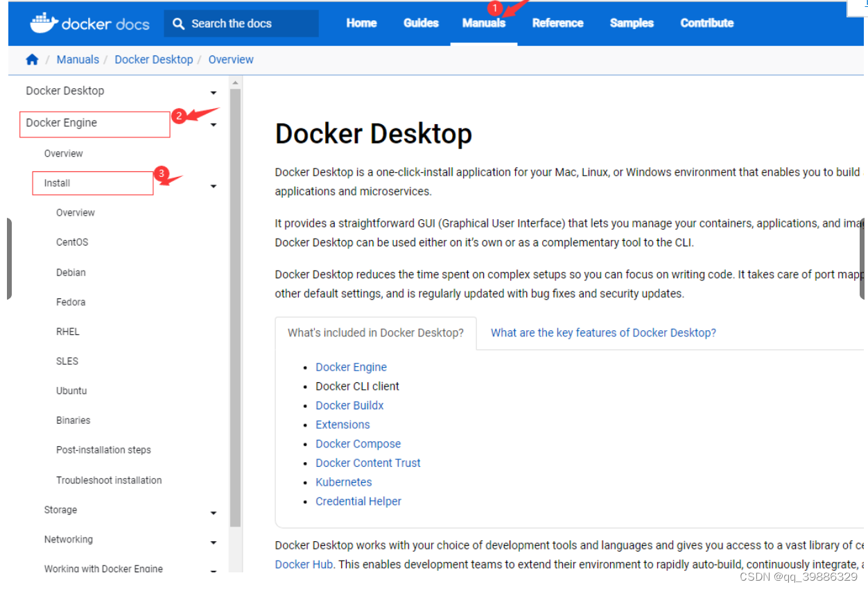
Task: Open the Credential Helper link
Action: click(358, 502)
